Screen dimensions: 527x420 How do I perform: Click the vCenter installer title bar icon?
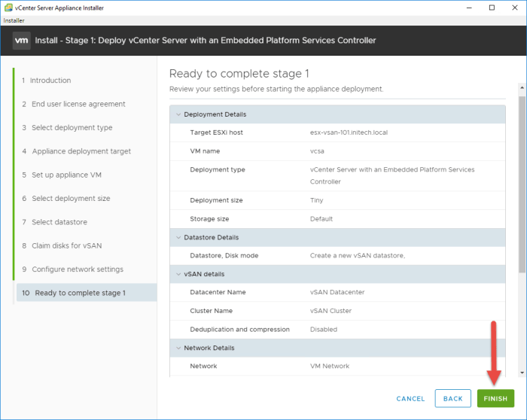[8, 8]
